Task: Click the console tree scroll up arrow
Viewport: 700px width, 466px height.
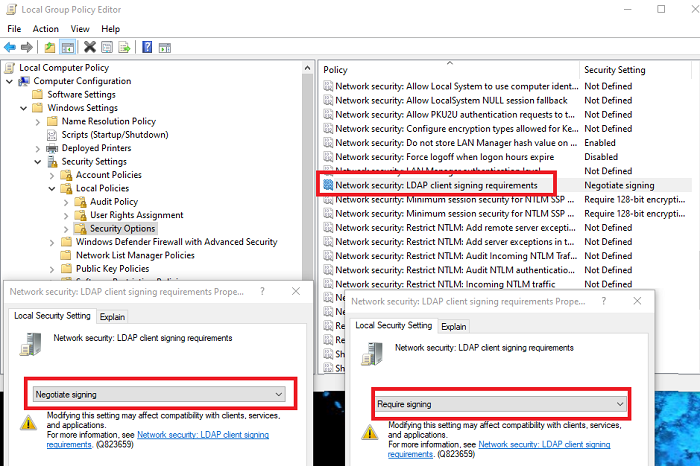Action: coord(307,68)
